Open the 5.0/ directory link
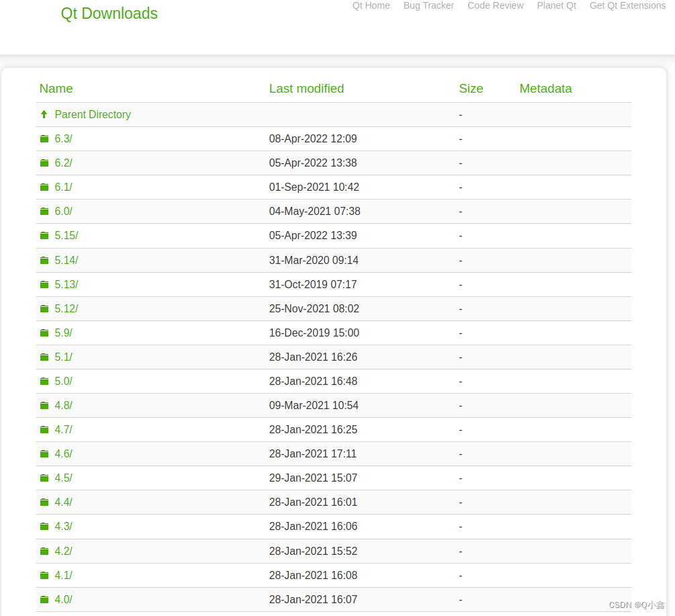This screenshot has width=675, height=616. coord(63,382)
